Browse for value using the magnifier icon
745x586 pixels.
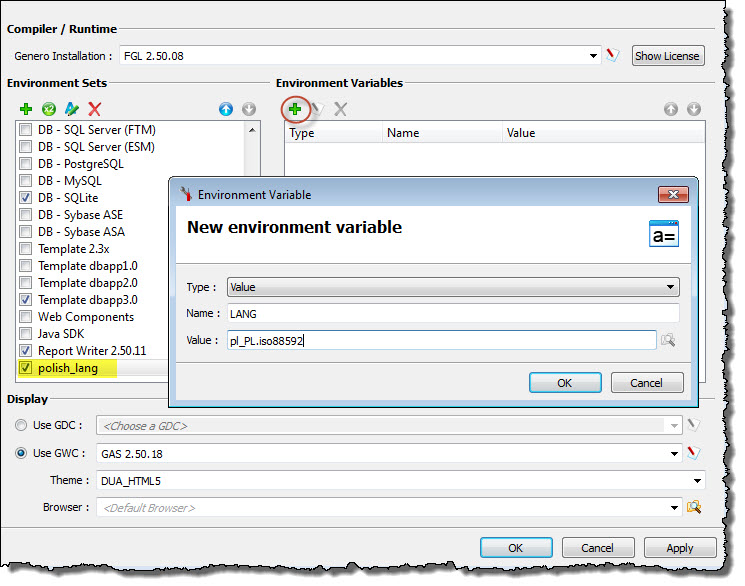tap(668, 341)
